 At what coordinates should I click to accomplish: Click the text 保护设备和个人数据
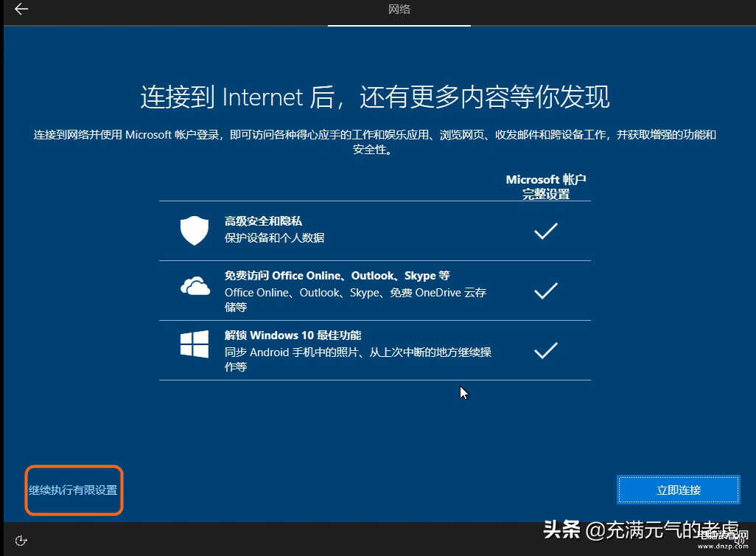tap(274, 238)
